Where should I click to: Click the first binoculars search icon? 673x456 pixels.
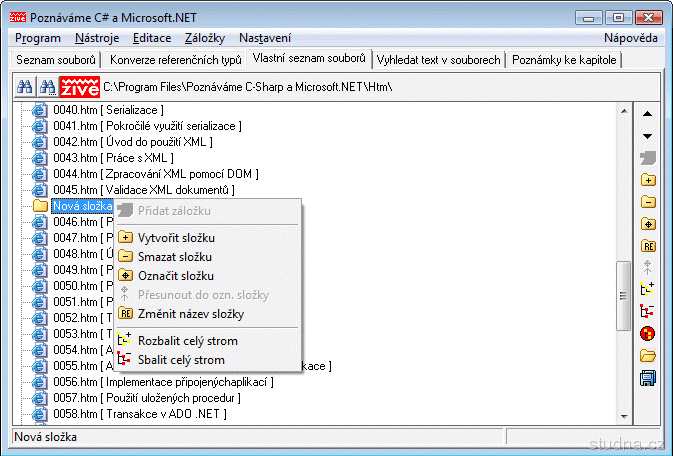pyautogui.click(x=24, y=87)
